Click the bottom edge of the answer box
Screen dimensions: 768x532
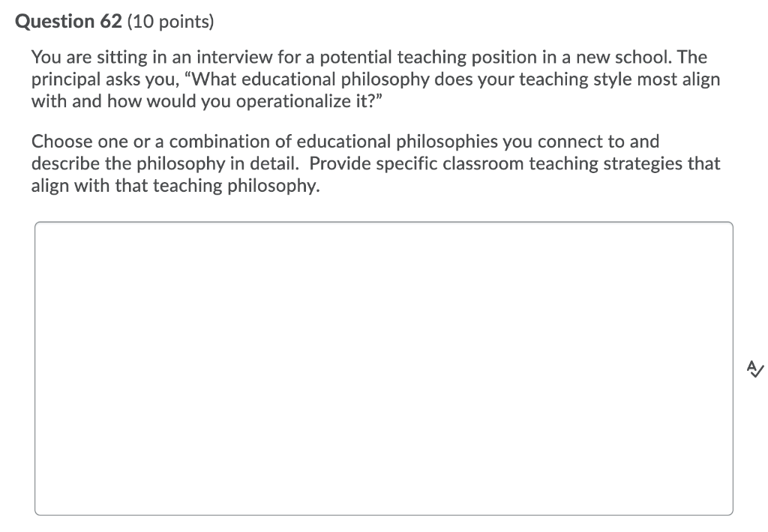[x=384, y=514]
